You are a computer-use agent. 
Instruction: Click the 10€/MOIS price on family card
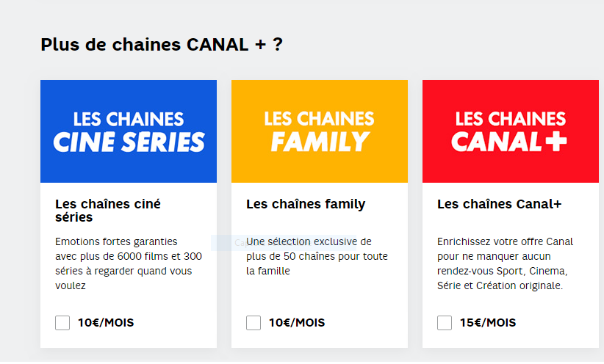coord(297,323)
